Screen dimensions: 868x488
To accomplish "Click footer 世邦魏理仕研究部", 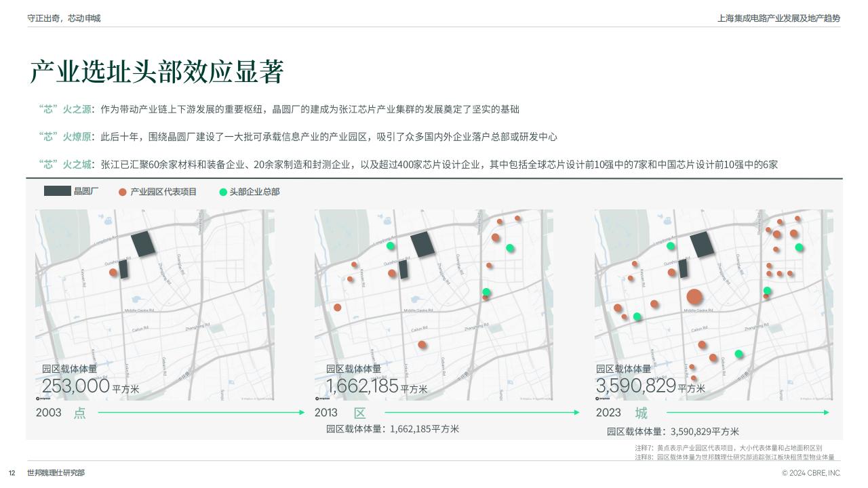I will (x=56, y=472).
